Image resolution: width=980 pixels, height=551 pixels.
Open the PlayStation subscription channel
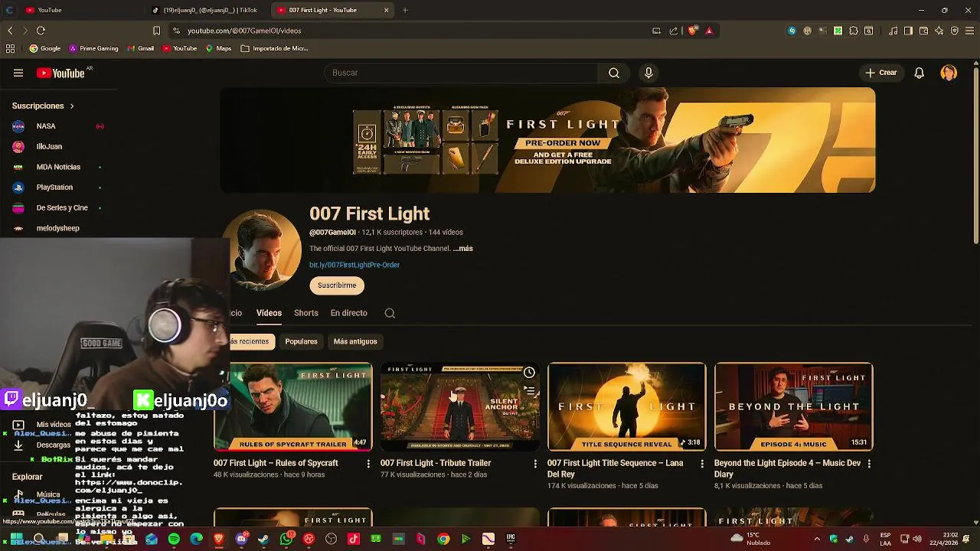click(x=54, y=187)
